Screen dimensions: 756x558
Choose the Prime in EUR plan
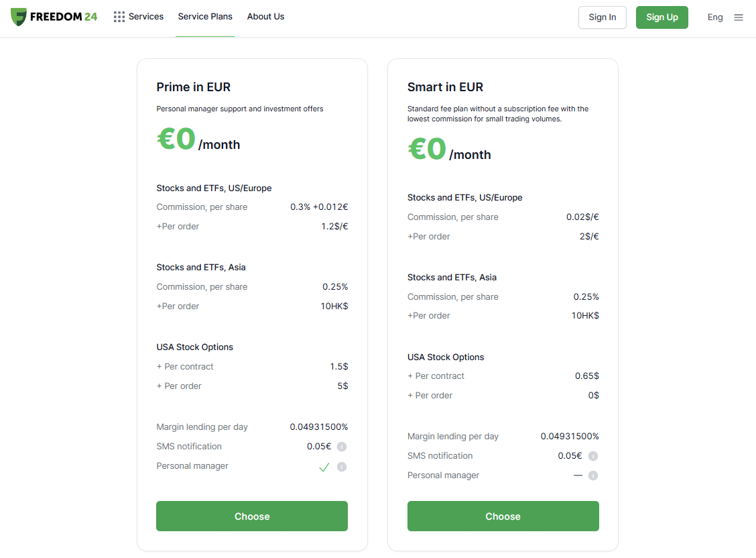pos(252,516)
